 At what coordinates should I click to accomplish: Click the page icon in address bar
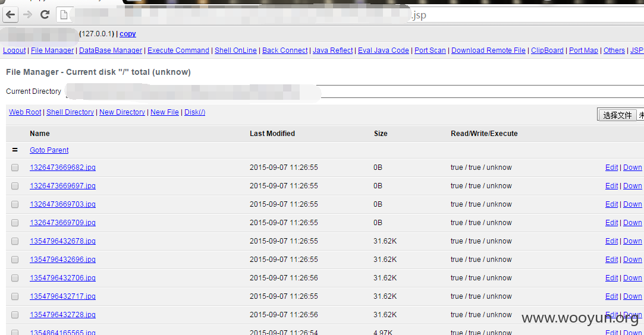click(64, 15)
